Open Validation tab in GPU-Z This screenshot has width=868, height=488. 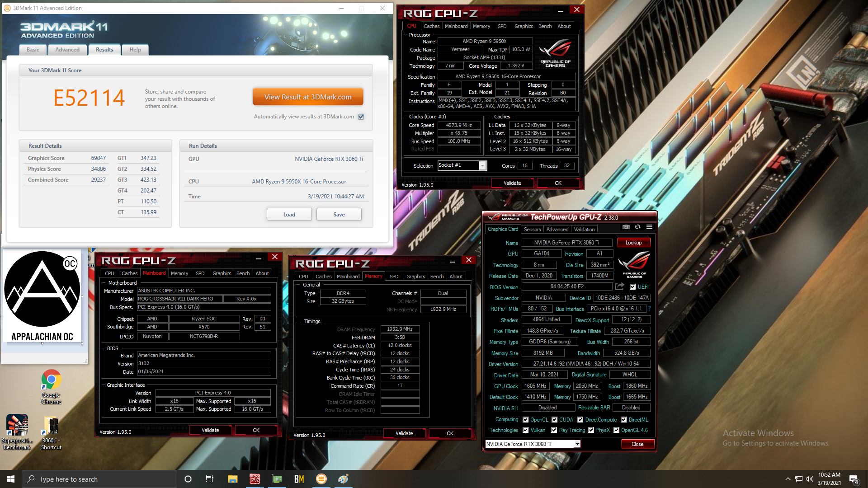pyautogui.click(x=584, y=230)
